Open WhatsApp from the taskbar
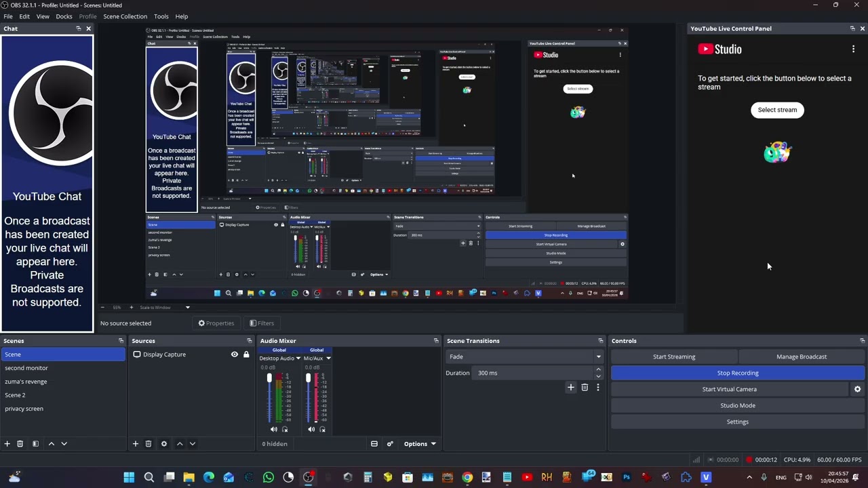Screen dimensions: 868x488 pos(269,477)
